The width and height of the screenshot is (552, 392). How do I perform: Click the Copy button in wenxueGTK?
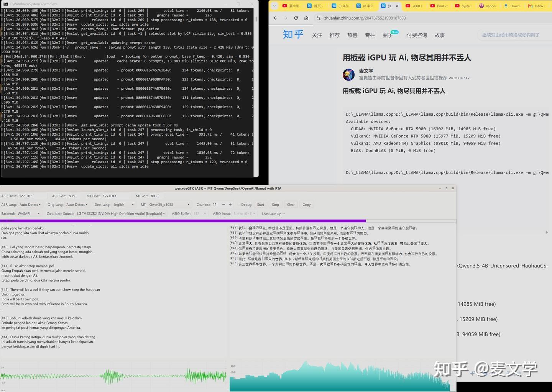coord(307,205)
